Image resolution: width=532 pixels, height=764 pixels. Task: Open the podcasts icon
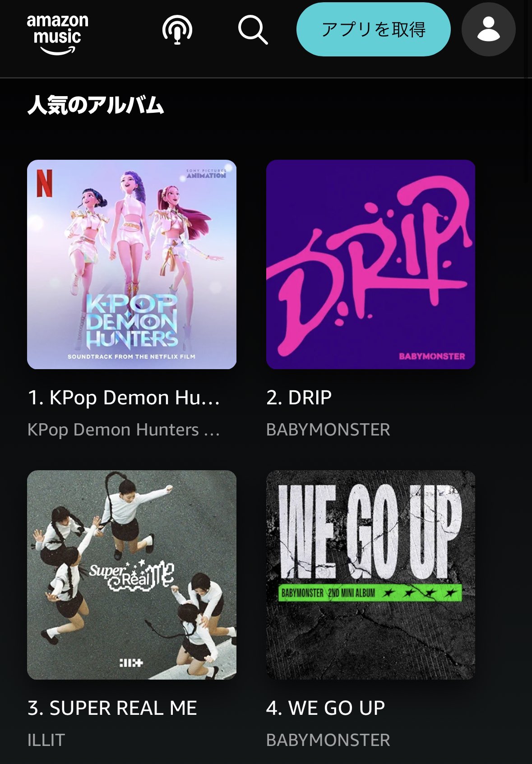point(177,30)
